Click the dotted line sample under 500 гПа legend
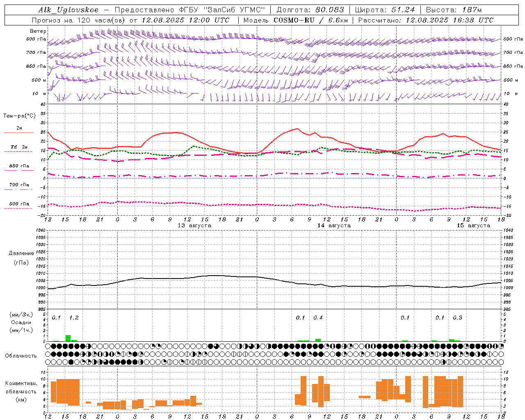 18,208
